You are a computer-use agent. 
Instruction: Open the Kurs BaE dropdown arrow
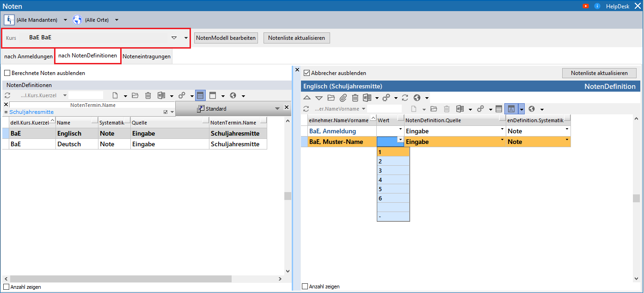tap(186, 38)
